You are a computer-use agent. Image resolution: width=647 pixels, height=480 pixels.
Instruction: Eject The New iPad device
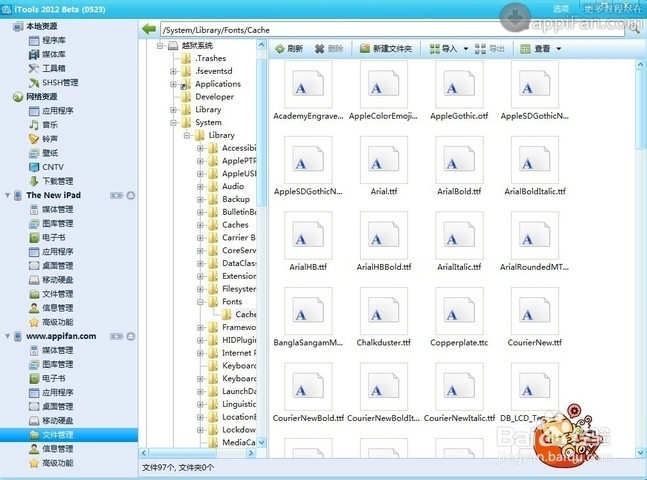pos(131,196)
